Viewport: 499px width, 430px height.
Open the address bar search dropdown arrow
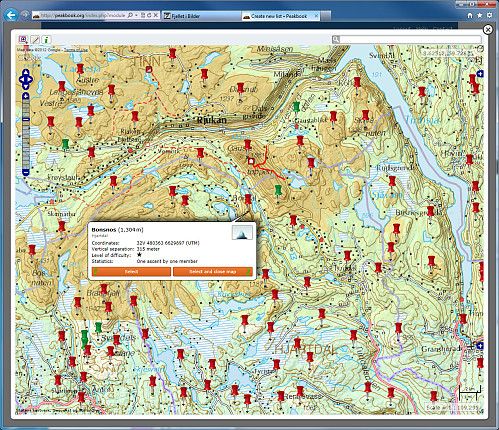(x=136, y=15)
